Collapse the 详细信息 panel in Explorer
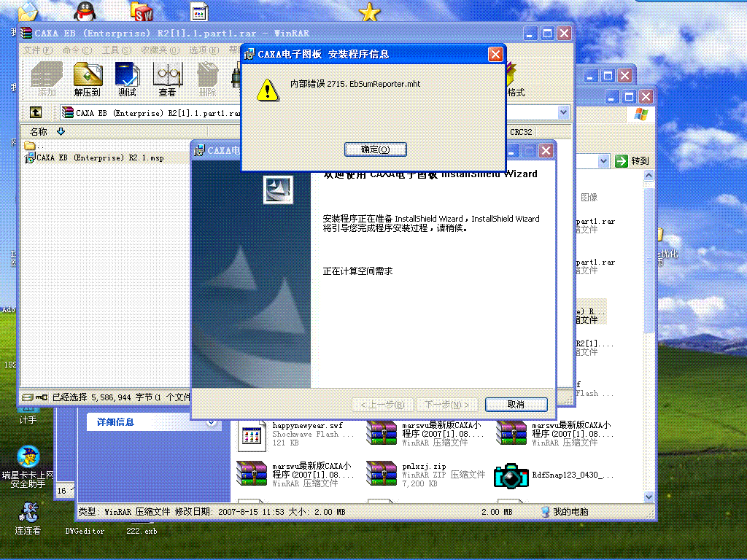 (x=211, y=422)
